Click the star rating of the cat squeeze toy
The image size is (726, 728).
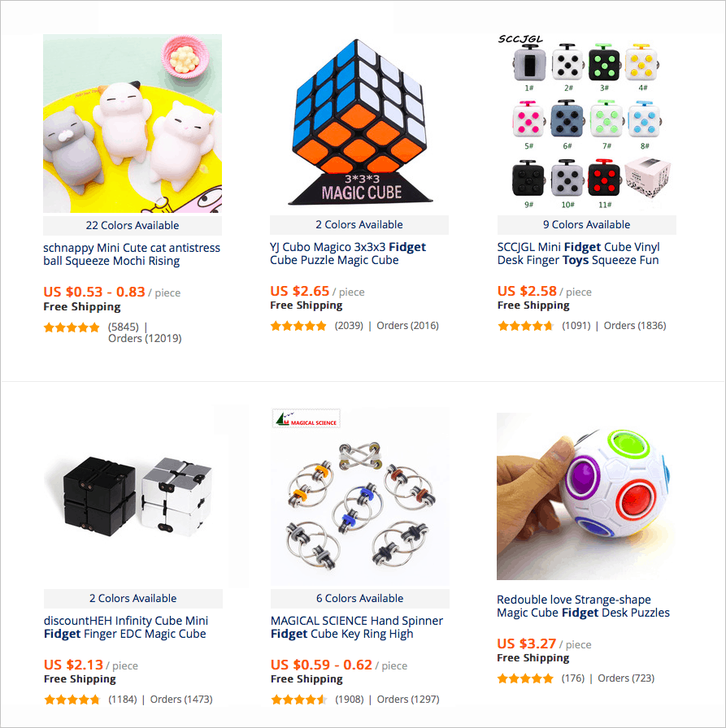[72, 327]
